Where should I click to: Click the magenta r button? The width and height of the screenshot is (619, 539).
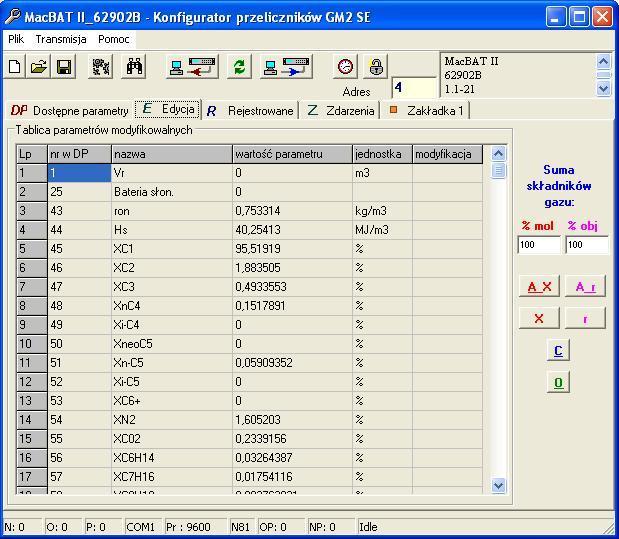585,318
